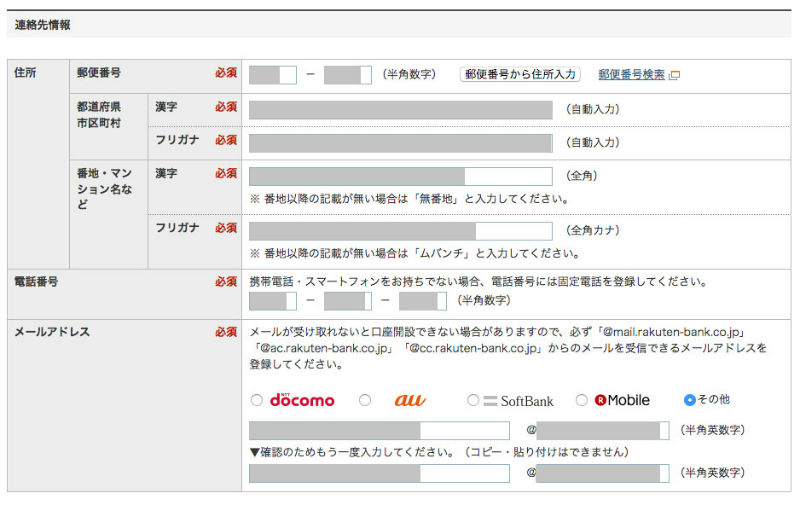Select the au radio button
Viewport: 800px width, 505px height.
click(365, 400)
